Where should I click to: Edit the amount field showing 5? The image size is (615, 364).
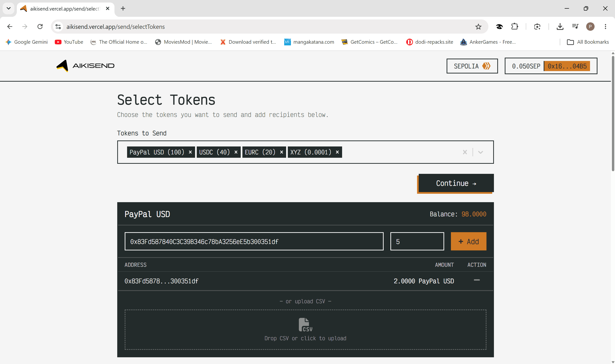(x=417, y=241)
